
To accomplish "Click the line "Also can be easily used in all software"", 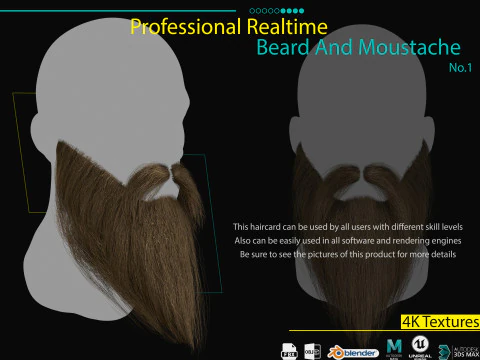I will [348, 241].
